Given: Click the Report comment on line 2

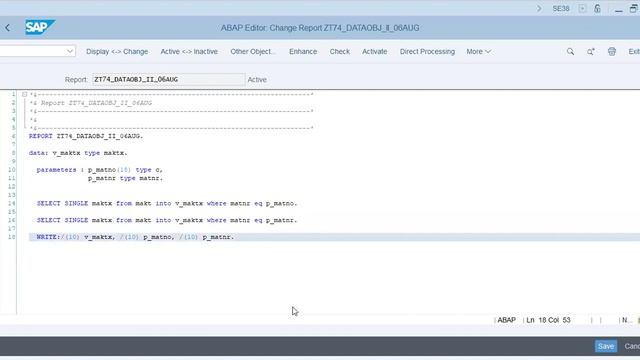Looking at the screenshot, I should [x=91, y=103].
